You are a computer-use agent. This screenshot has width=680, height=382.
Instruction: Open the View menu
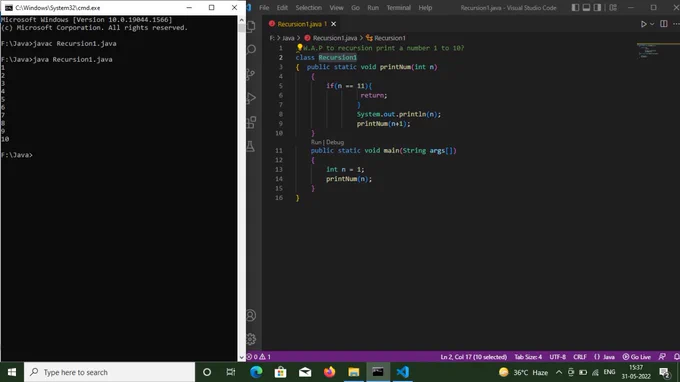pos(336,7)
